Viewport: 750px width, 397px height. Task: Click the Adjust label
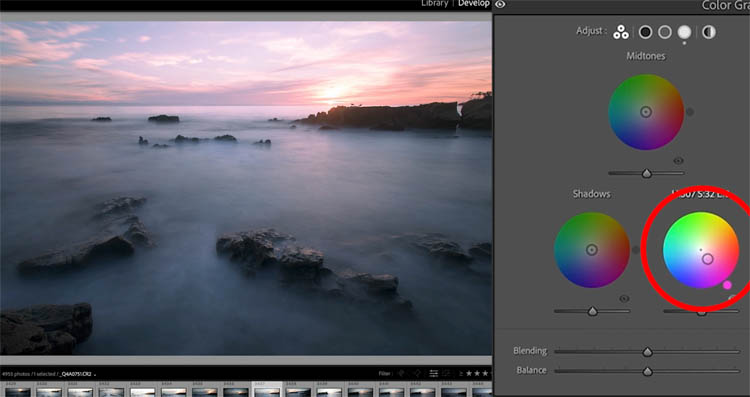(592, 31)
